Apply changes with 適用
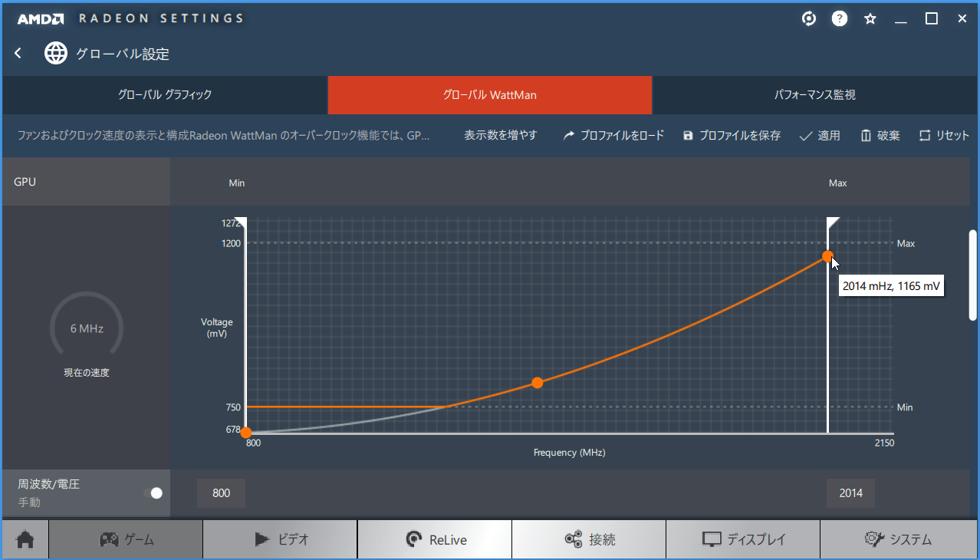Viewport: 980px width, 560px height. pos(820,135)
